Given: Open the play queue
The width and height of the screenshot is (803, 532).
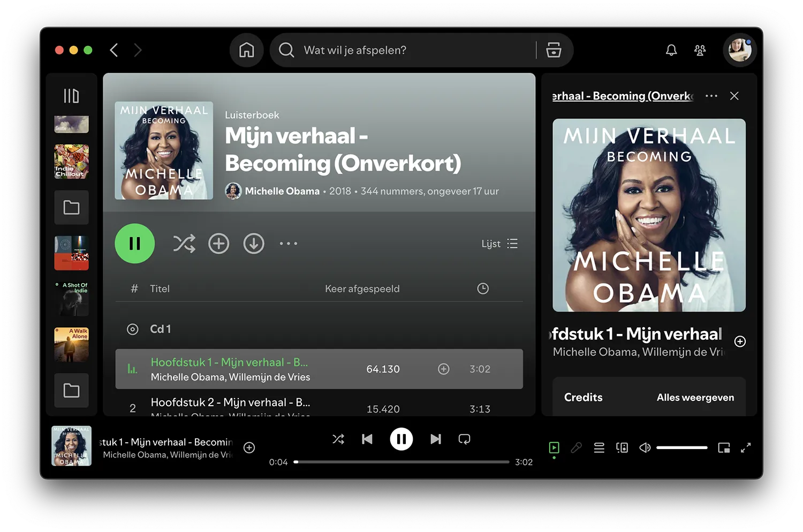Looking at the screenshot, I should pos(599,447).
